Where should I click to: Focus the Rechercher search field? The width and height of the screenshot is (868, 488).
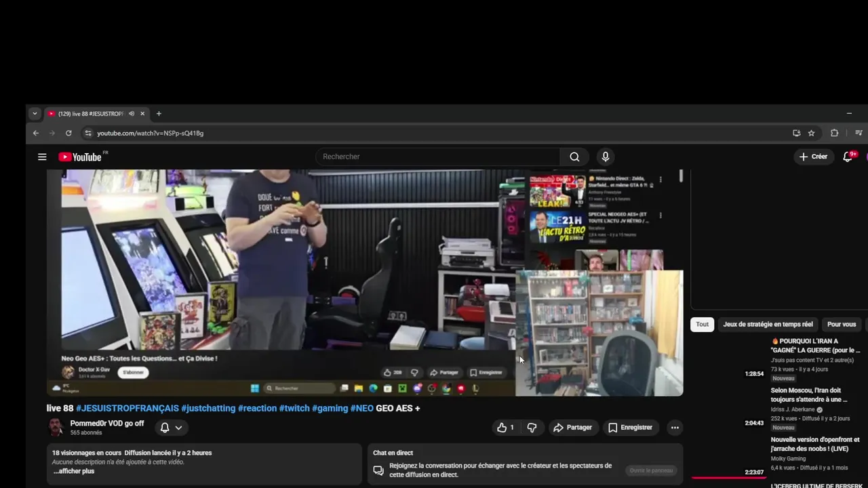[438, 157]
